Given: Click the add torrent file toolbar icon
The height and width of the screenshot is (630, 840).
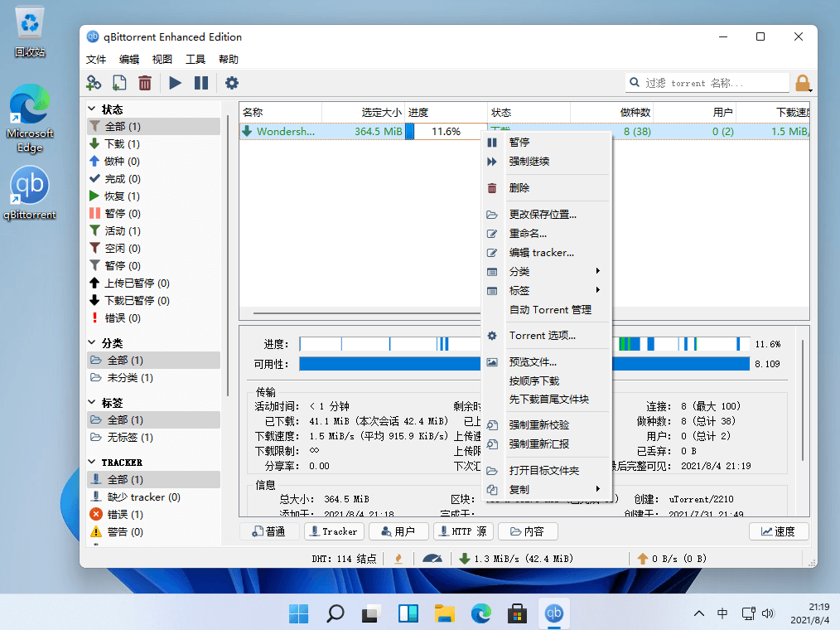Looking at the screenshot, I should [119, 83].
